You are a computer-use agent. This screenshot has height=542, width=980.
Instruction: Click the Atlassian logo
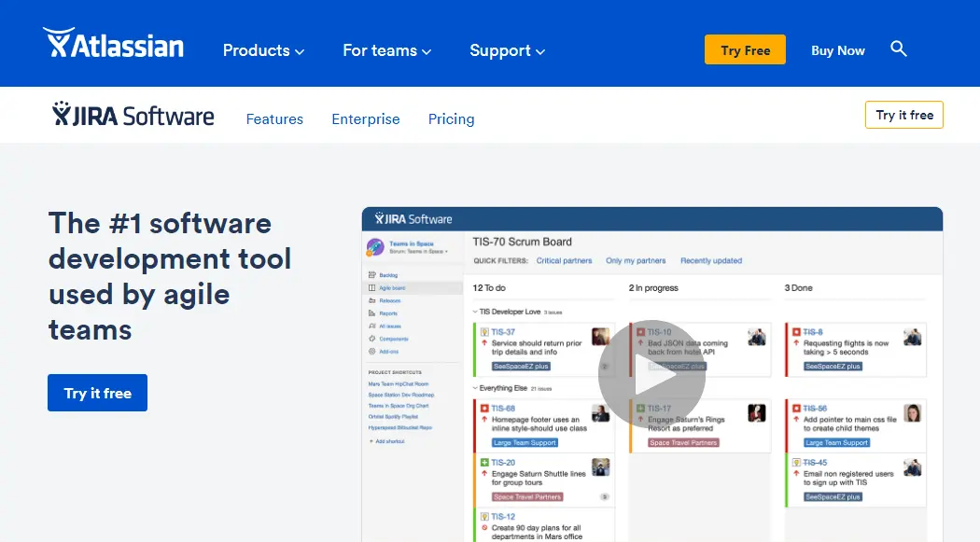(x=113, y=43)
